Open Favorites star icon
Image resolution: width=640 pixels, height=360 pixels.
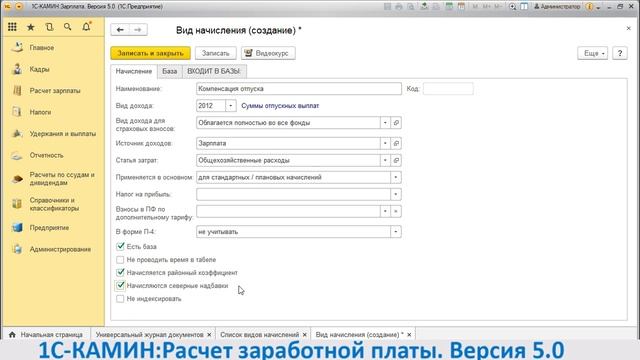[x=31, y=27]
